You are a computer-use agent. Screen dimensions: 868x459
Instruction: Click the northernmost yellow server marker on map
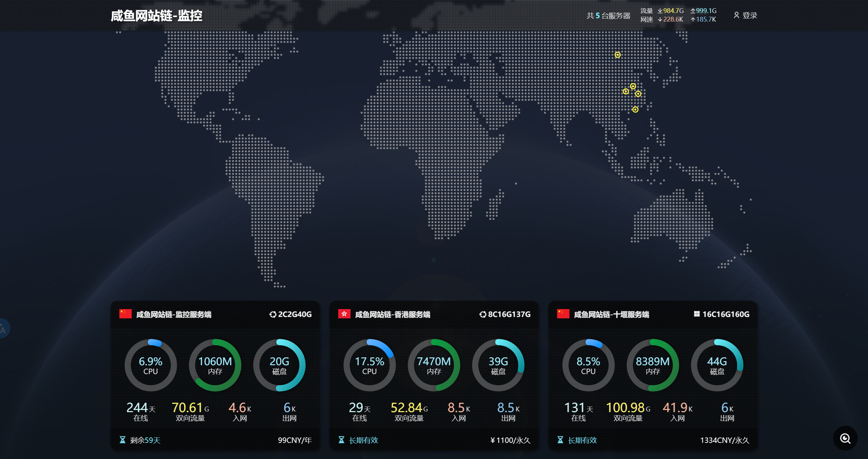pyautogui.click(x=617, y=55)
